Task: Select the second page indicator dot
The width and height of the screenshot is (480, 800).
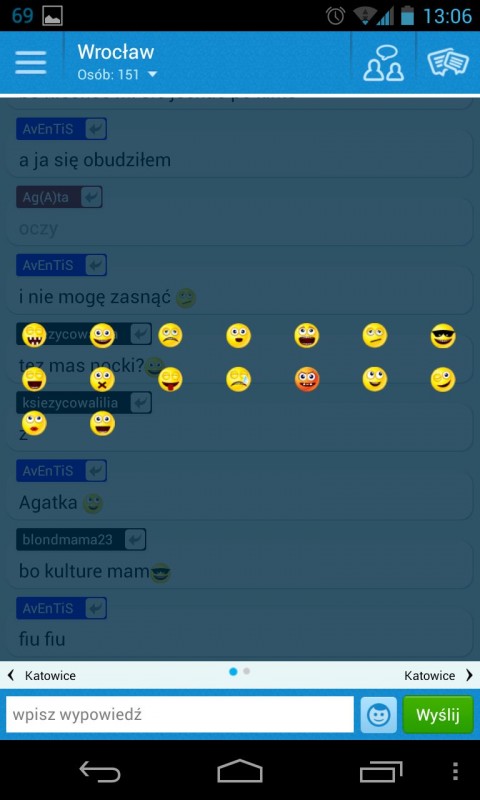Action: pos(246,671)
